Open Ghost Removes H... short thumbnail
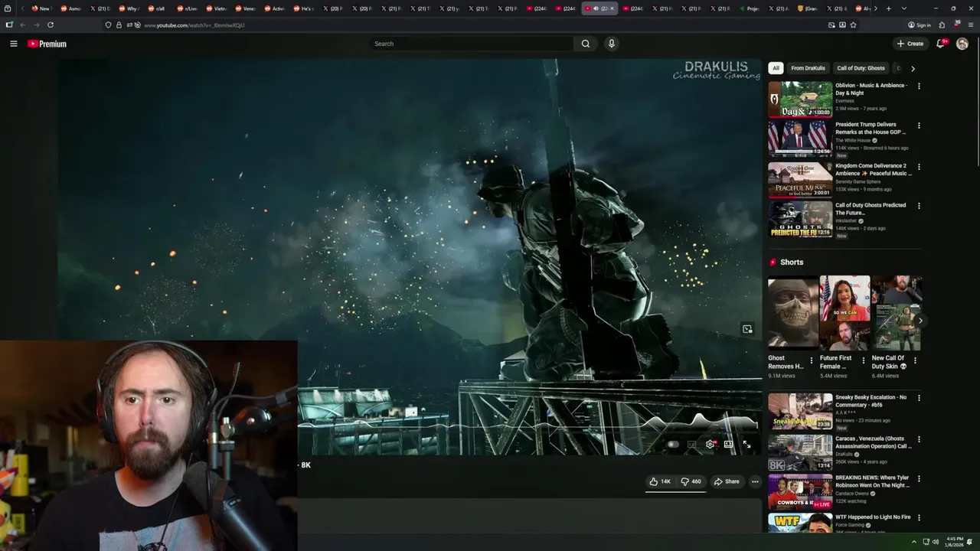Viewport: 980px width, 551px height. click(x=792, y=312)
